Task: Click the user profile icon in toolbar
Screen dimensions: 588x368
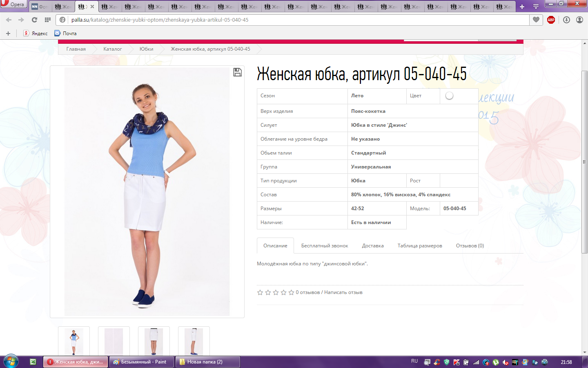Action: pyautogui.click(x=579, y=20)
